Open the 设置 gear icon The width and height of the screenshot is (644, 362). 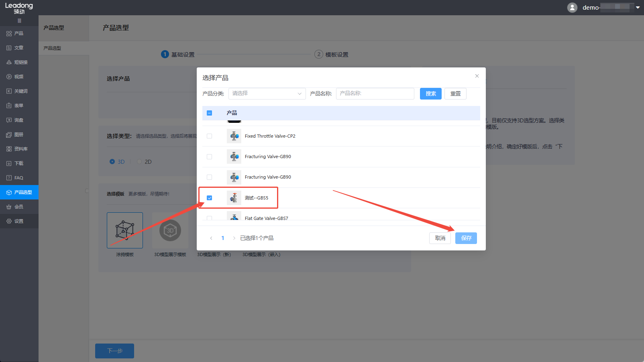point(9,221)
